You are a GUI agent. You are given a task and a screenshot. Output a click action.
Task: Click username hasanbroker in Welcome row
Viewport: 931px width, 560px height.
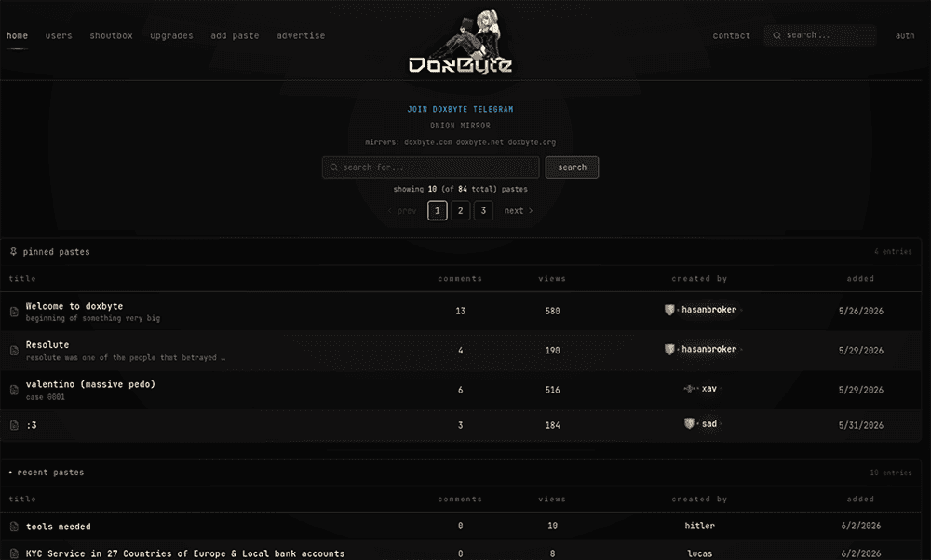coord(708,310)
